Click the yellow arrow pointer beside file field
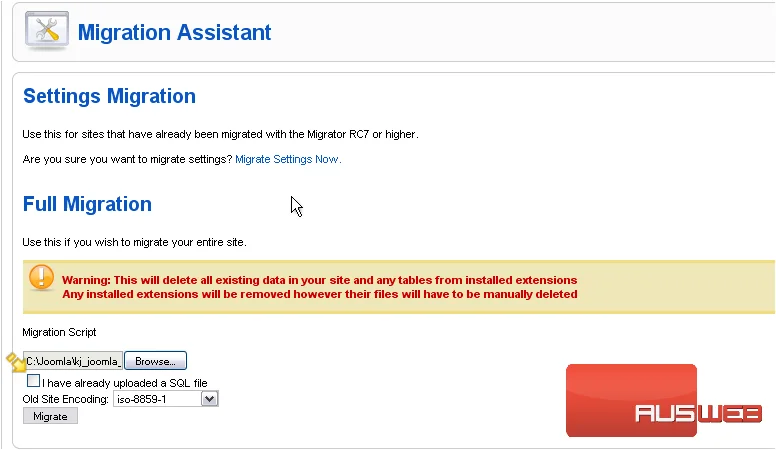 pyautogui.click(x=16, y=362)
